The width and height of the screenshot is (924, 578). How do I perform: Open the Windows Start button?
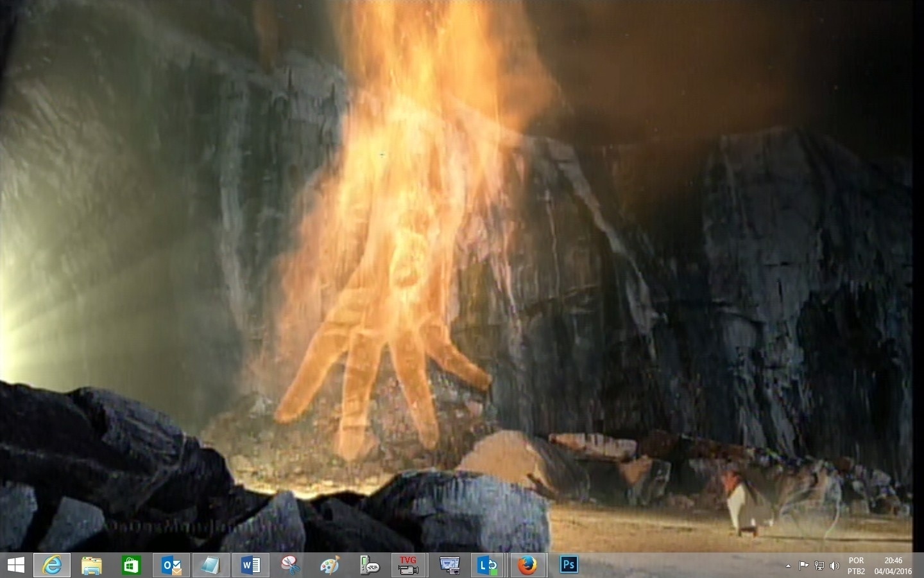tap(15, 565)
